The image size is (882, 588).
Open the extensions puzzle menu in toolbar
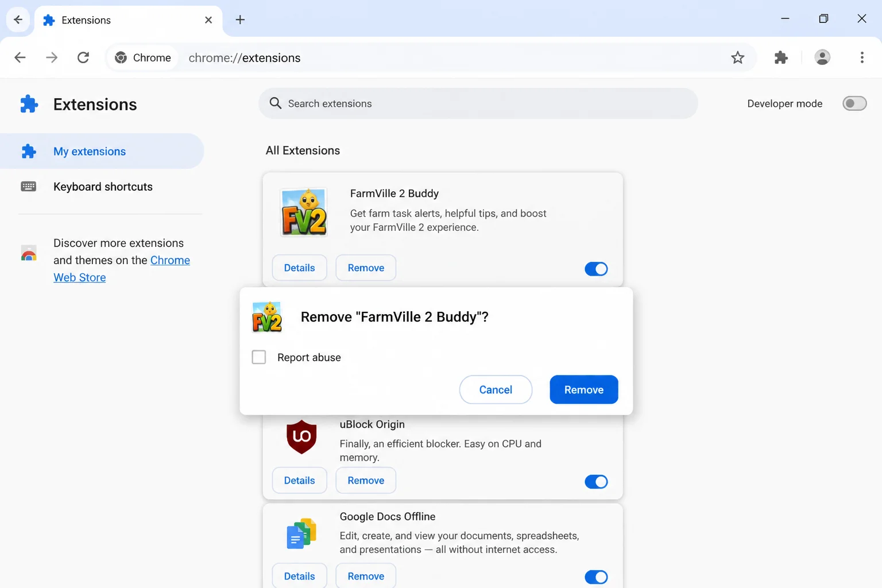781,57
